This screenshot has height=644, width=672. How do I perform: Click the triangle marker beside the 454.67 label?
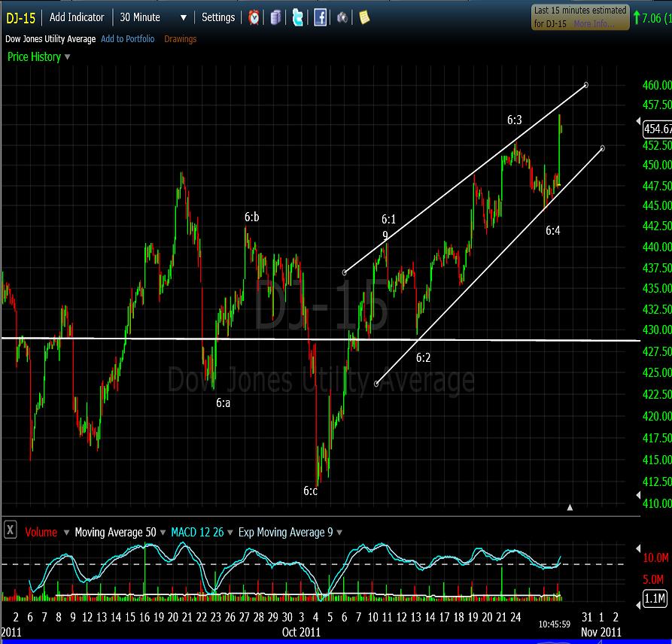point(638,121)
